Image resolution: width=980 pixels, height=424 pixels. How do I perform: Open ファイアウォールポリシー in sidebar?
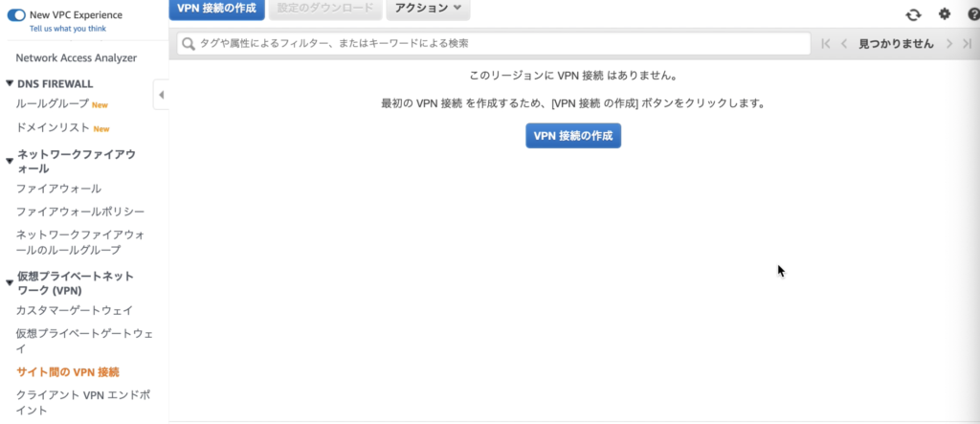point(80,212)
